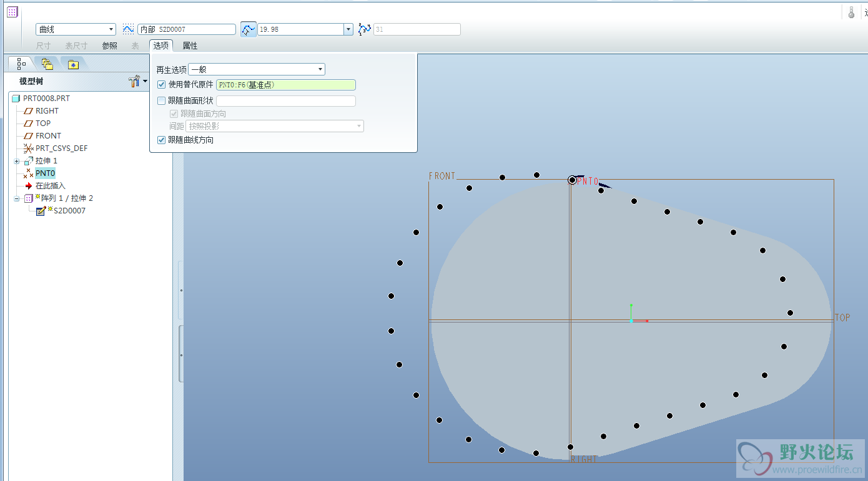Open the 间距 按照投影 dropdown

pos(275,126)
